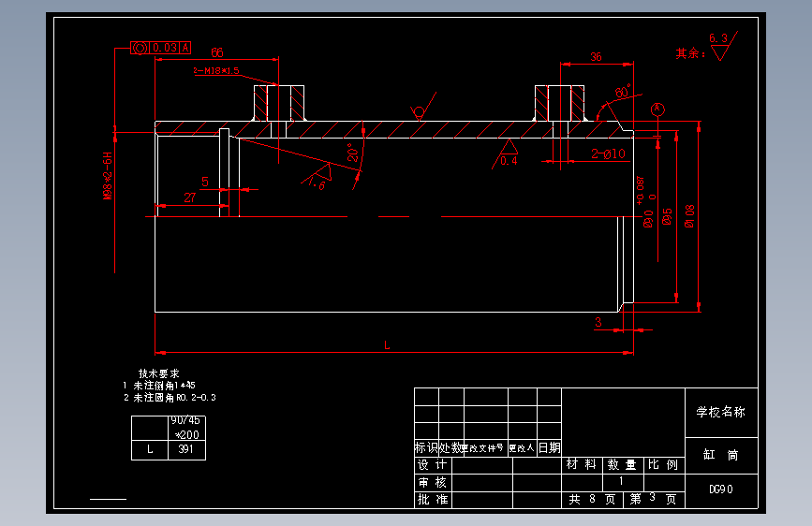Select the 共 8 页 cell
812x526 pixels.
click(593, 499)
